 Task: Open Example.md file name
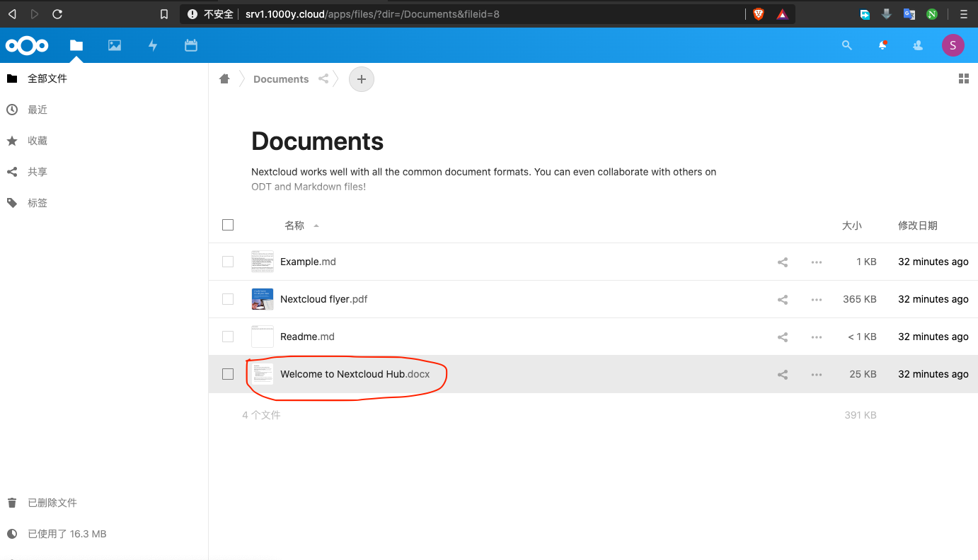(308, 262)
